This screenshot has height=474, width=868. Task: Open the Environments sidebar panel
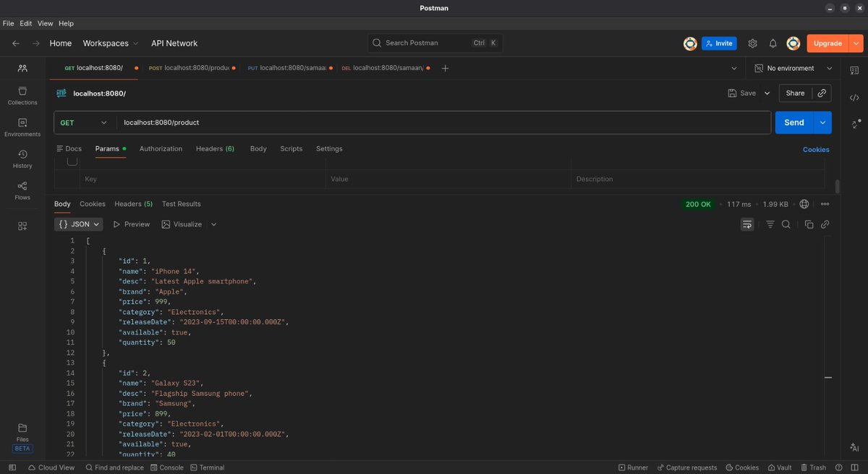(x=22, y=127)
